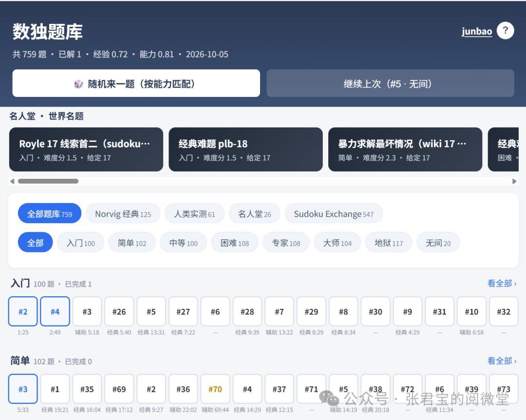
Task: Open puzzle #4 in the 简单 row
Action: tap(247, 389)
